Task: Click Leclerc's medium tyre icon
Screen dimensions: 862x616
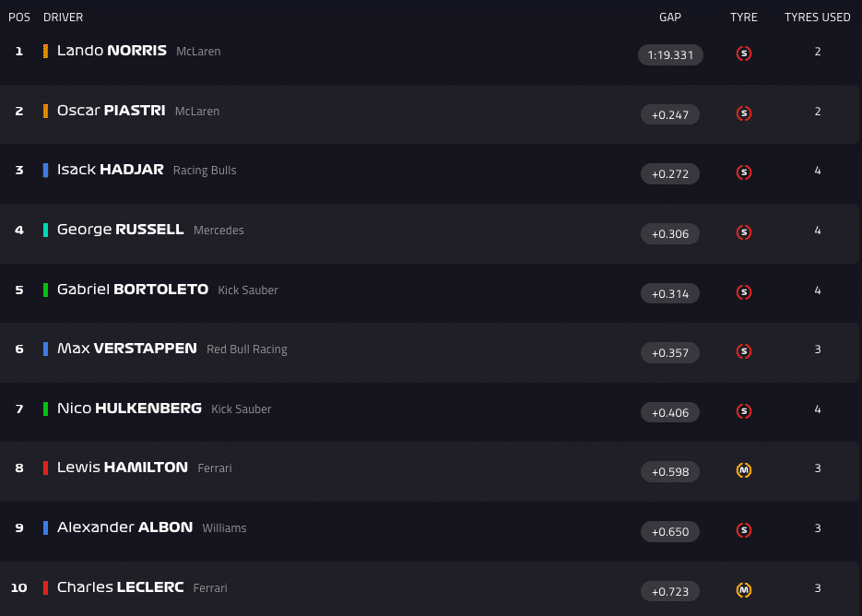Action: (x=744, y=590)
